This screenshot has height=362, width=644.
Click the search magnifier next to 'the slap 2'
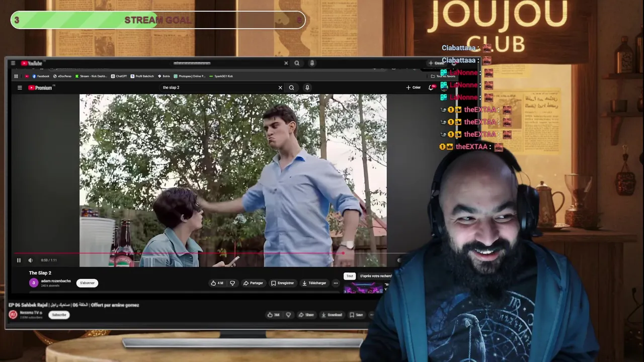click(291, 87)
